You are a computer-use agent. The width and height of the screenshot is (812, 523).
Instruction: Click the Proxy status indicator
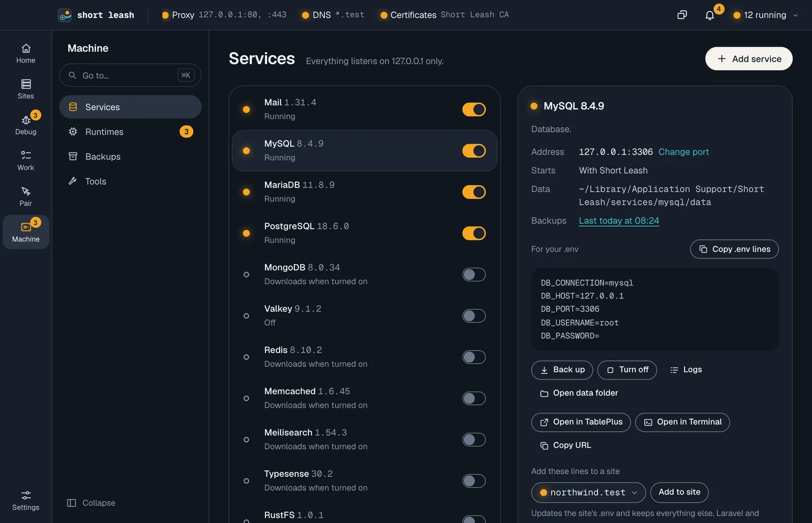[224, 15]
